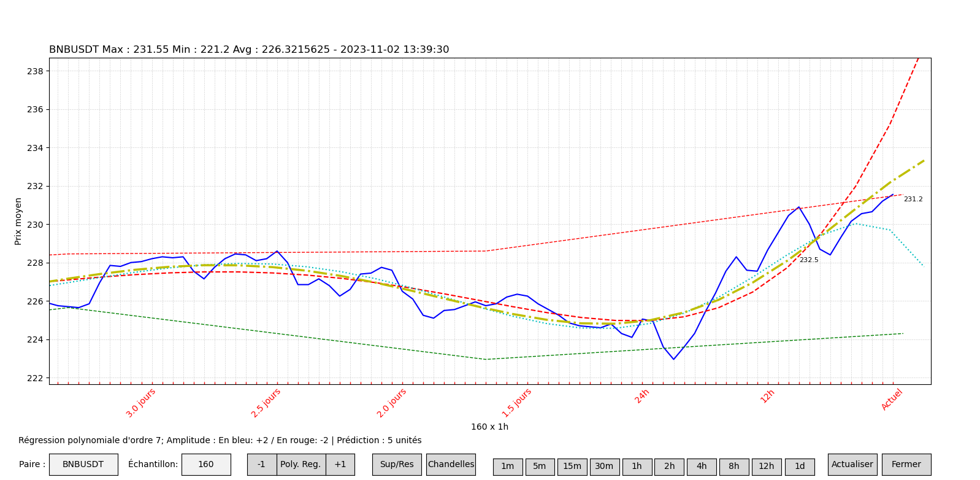Click the BNBUSDT pair input field
The image size is (980, 480).
[83, 465]
